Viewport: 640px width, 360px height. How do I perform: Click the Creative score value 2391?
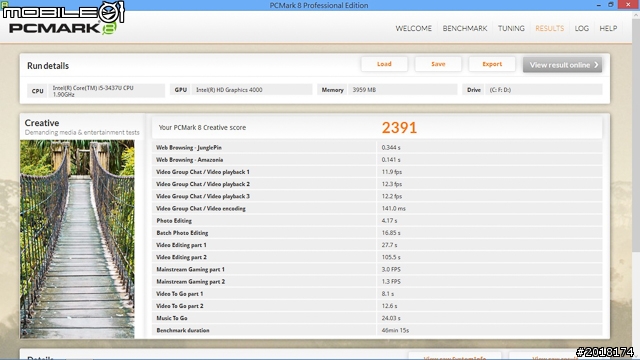point(399,128)
